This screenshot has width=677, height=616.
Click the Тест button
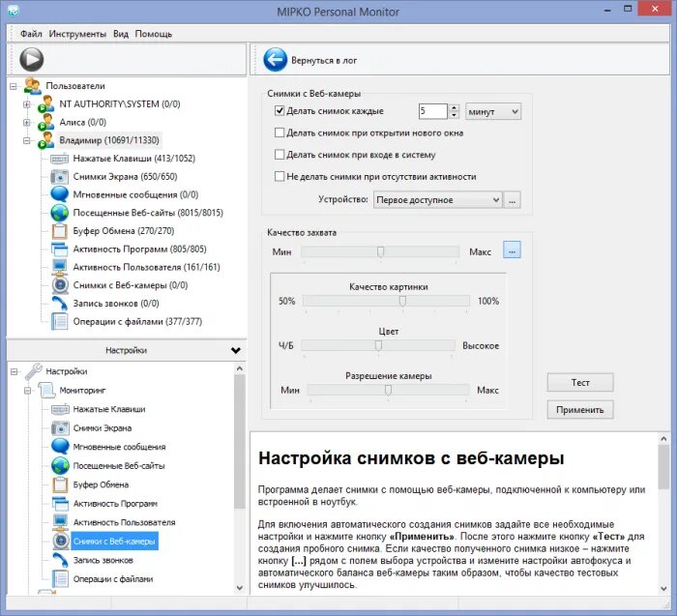pyautogui.click(x=580, y=383)
